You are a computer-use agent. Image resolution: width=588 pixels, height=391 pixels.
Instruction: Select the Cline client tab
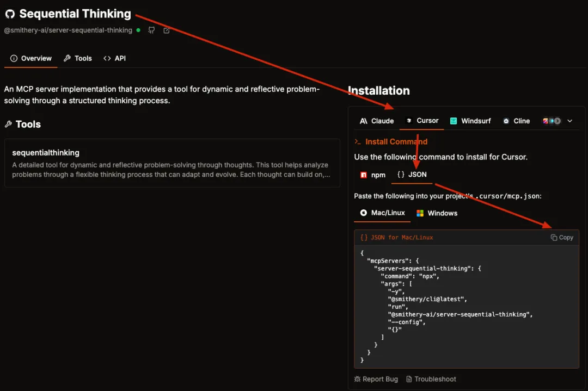click(x=516, y=121)
